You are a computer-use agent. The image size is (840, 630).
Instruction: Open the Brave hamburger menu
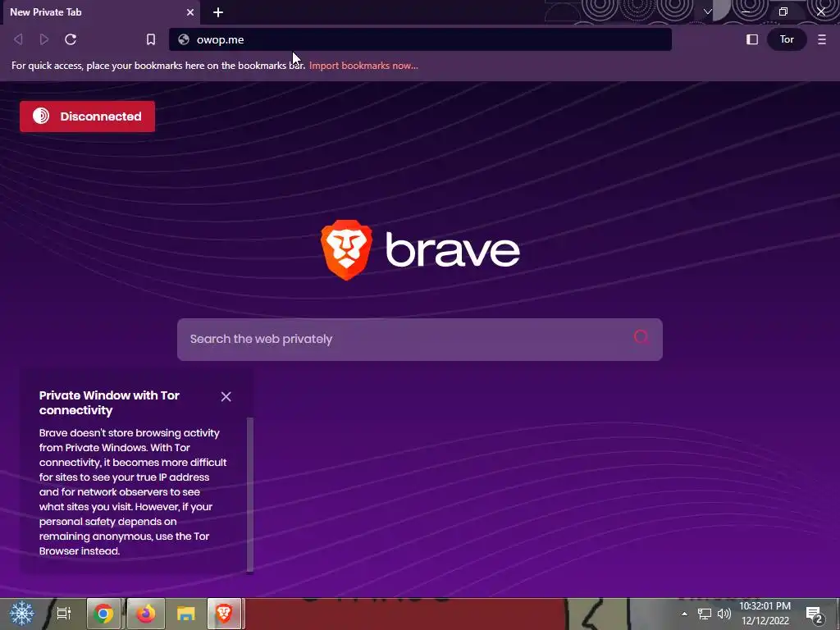click(x=822, y=39)
